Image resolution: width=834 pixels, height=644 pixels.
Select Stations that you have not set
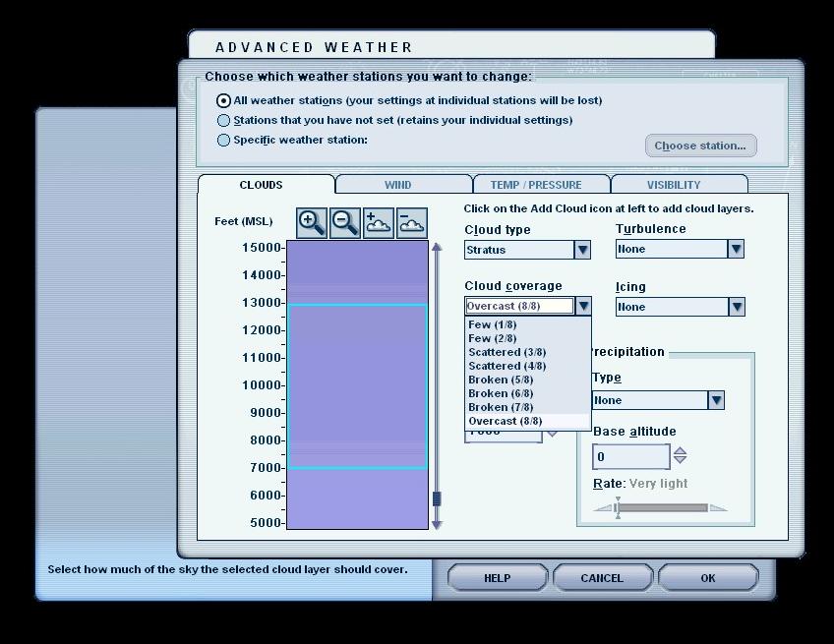224,120
